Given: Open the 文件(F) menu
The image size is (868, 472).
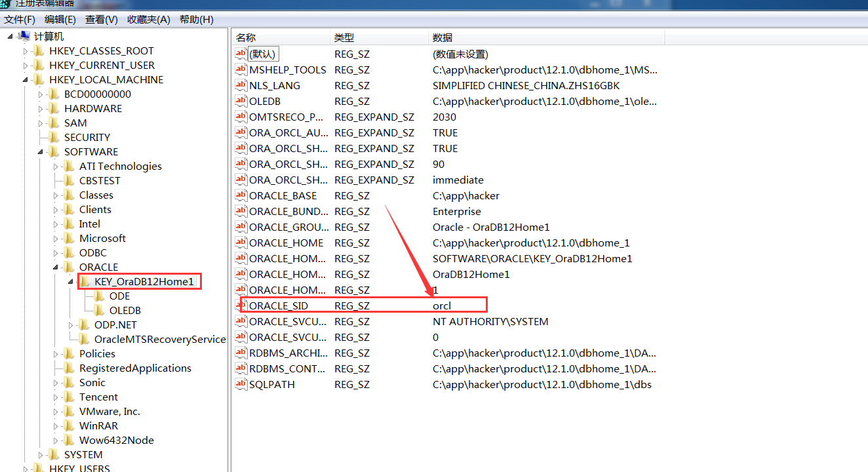Looking at the screenshot, I should pyautogui.click(x=20, y=20).
